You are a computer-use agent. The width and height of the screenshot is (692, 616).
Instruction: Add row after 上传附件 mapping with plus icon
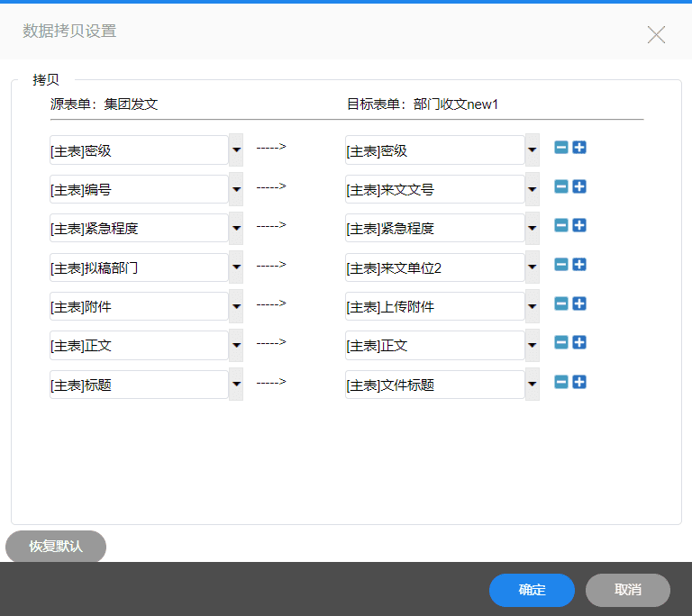[x=579, y=303]
